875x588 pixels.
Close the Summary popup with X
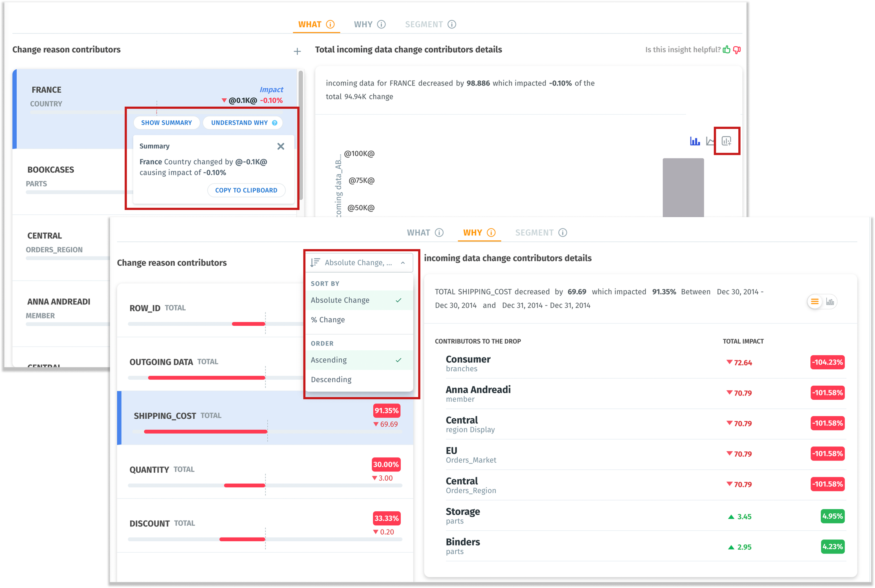[281, 146]
